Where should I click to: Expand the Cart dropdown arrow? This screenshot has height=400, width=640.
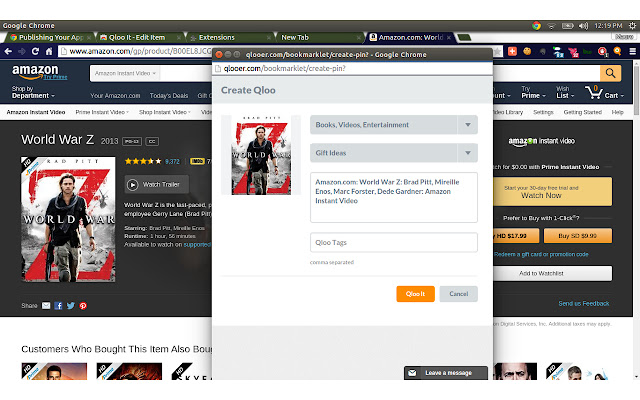tap(622, 96)
